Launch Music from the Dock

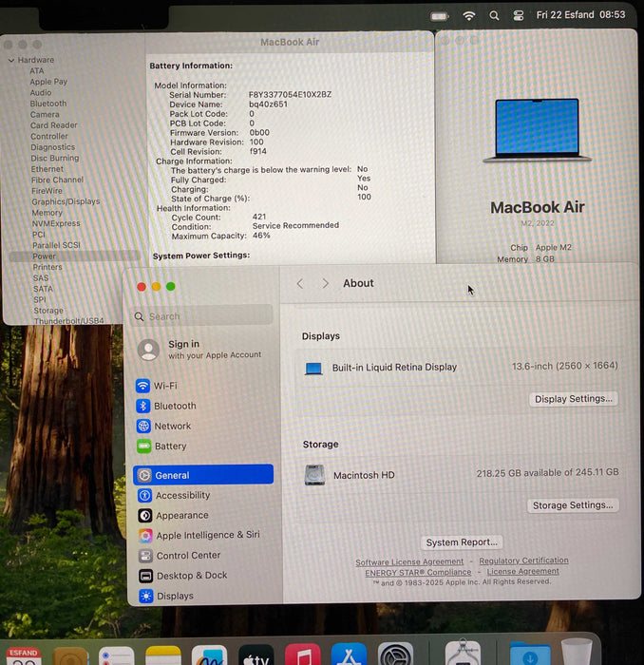[302, 655]
